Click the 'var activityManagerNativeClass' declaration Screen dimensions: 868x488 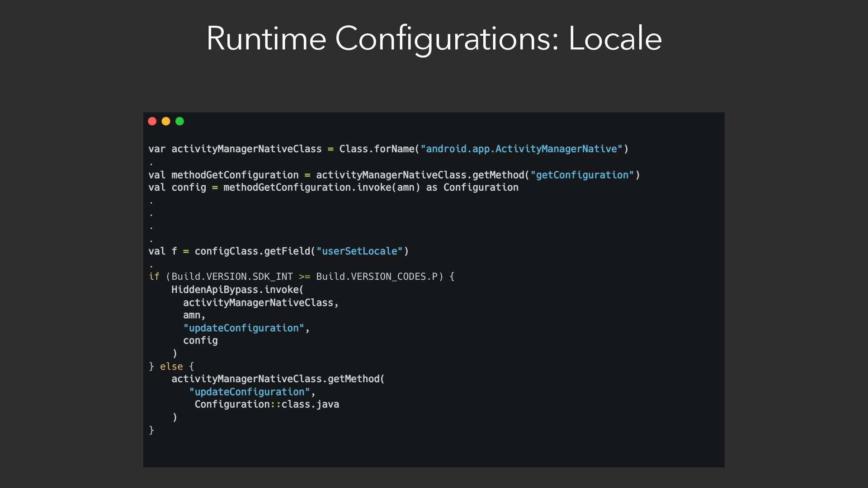pyautogui.click(x=235, y=149)
